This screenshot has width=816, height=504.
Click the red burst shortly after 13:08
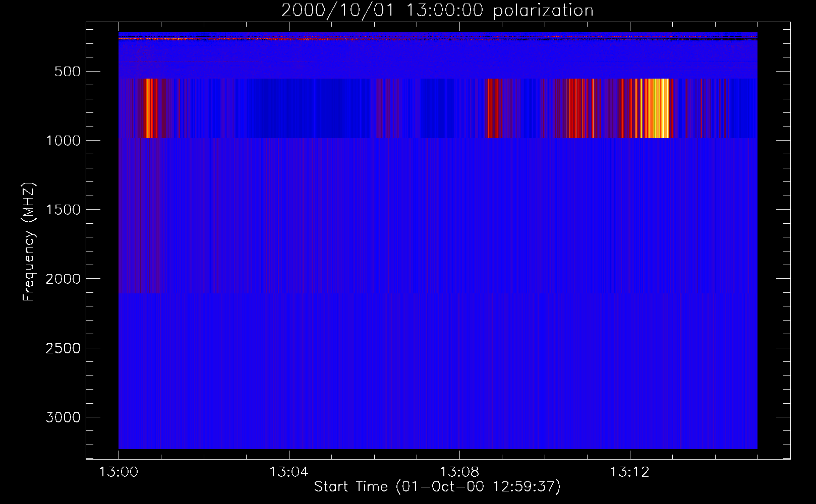(x=493, y=108)
